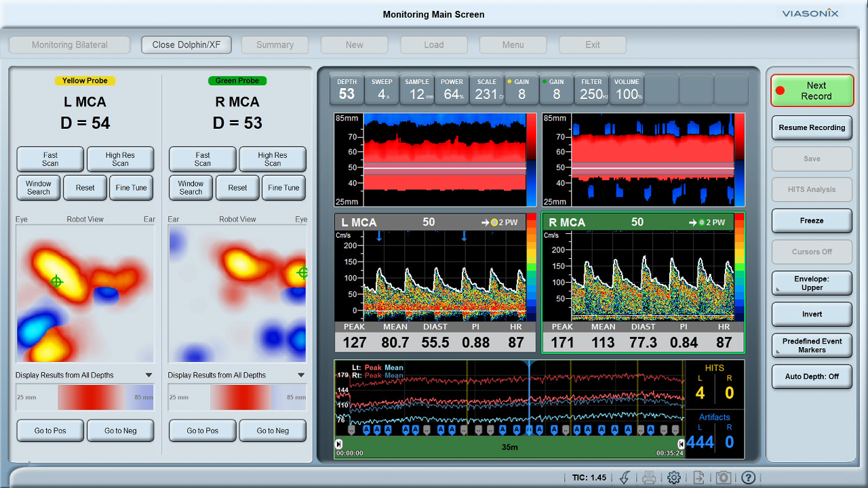The height and width of the screenshot is (488, 868).
Task: Advance to the Next Record
Action: click(812, 90)
